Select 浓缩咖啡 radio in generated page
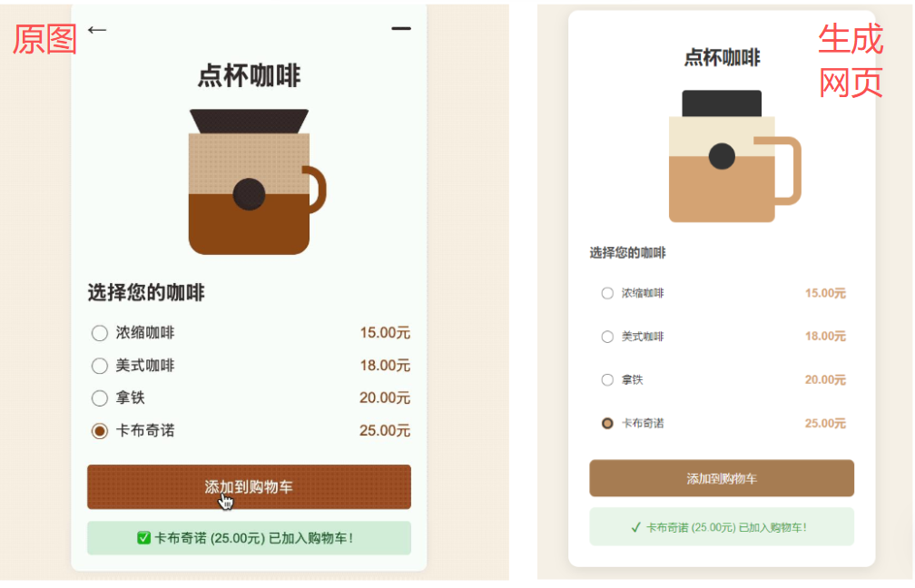 pyautogui.click(x=607, y=293)
